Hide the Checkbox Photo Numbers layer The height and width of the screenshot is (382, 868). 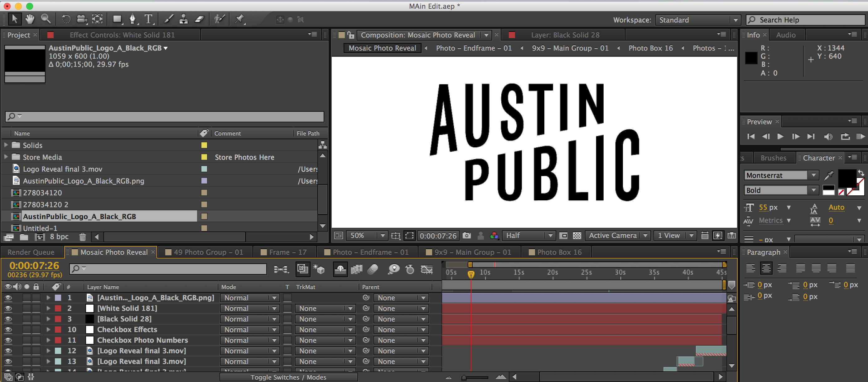[x=8, y=340]
